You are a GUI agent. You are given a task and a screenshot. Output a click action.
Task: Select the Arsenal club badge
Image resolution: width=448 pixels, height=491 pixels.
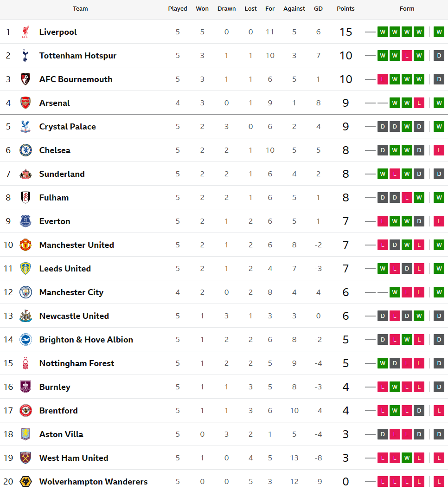coord(26,103)
